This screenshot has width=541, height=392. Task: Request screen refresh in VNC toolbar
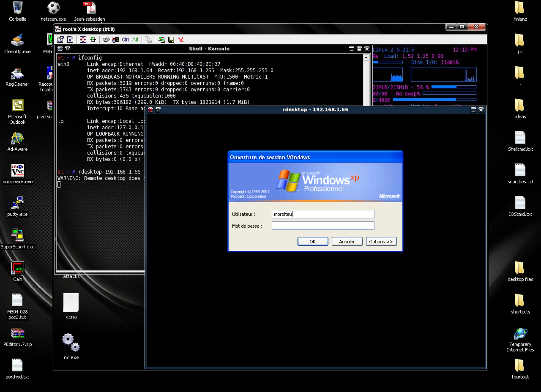pos(93,40)
